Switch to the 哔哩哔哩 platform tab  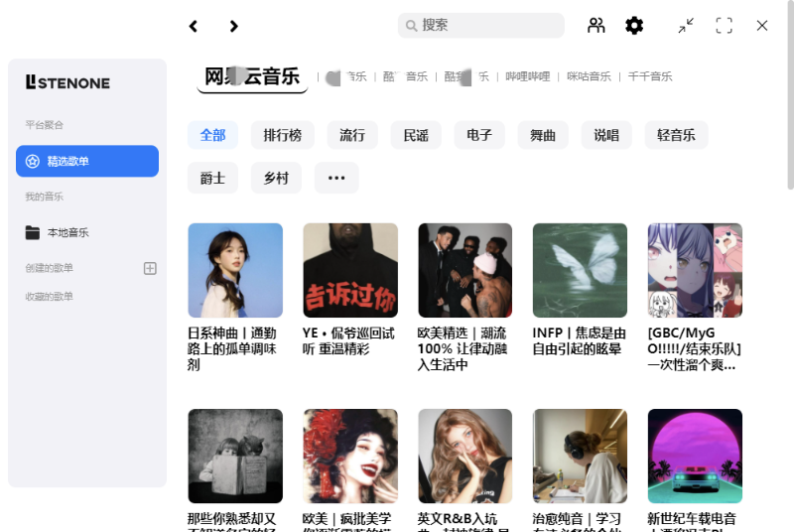click(527, 76)
